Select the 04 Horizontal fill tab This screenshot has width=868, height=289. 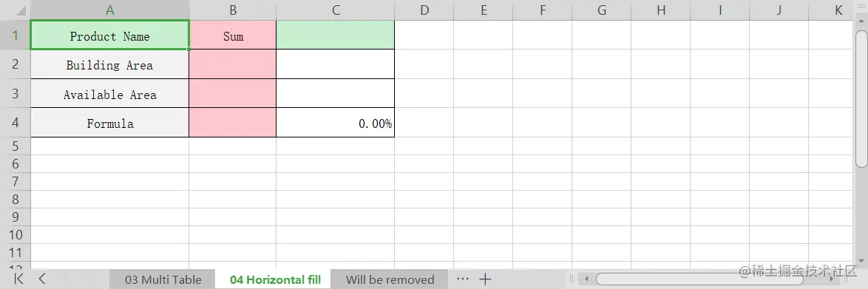(x=275, y=279)
